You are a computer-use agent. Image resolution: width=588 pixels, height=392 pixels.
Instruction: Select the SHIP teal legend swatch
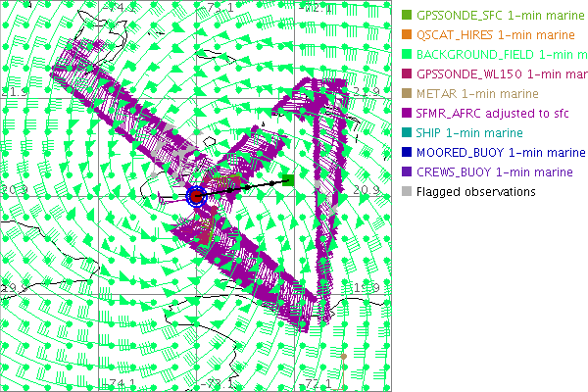click(x=406, y=133)
